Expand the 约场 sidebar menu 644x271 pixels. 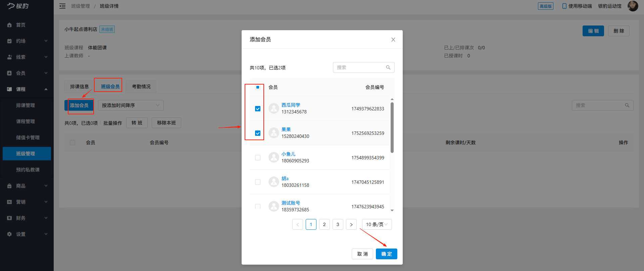46,41
